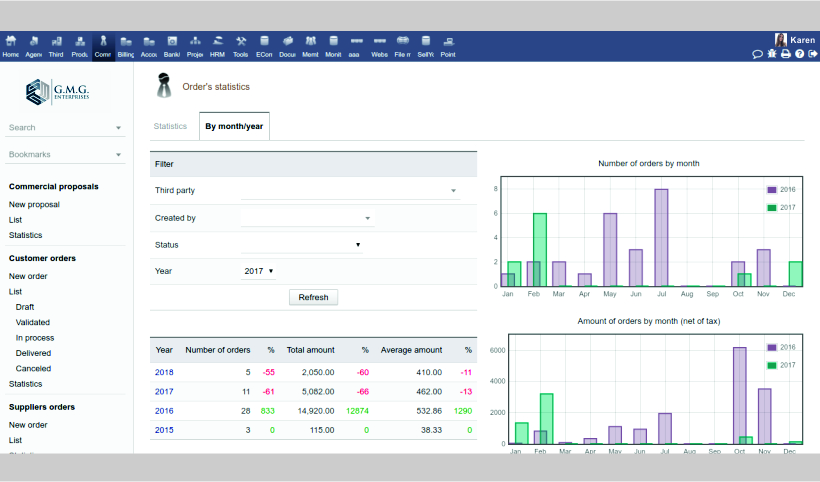Open the Billing module icon
The image size is (820, 482).
(125, 46)
